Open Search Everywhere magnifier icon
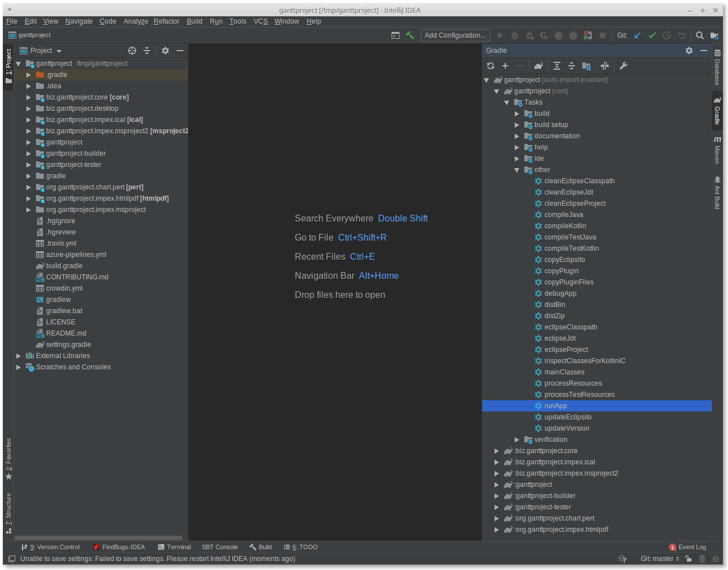The height and width of the screenshot is (570, 728). click(x=699, y=35)
